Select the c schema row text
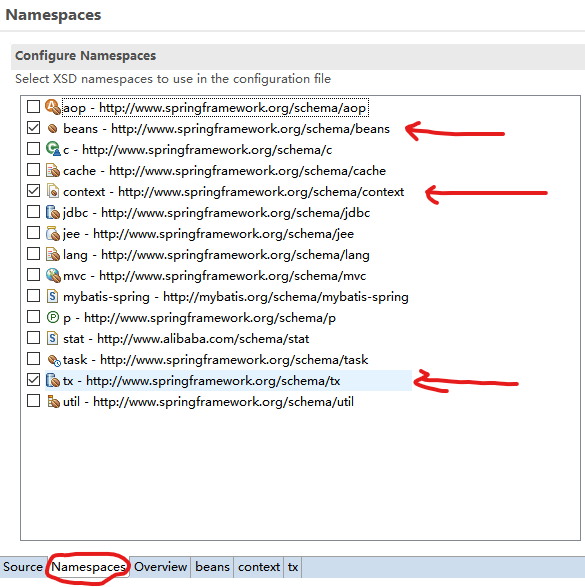Image resolution: width=585 pixels, height=587 pixels. point(197,150)
